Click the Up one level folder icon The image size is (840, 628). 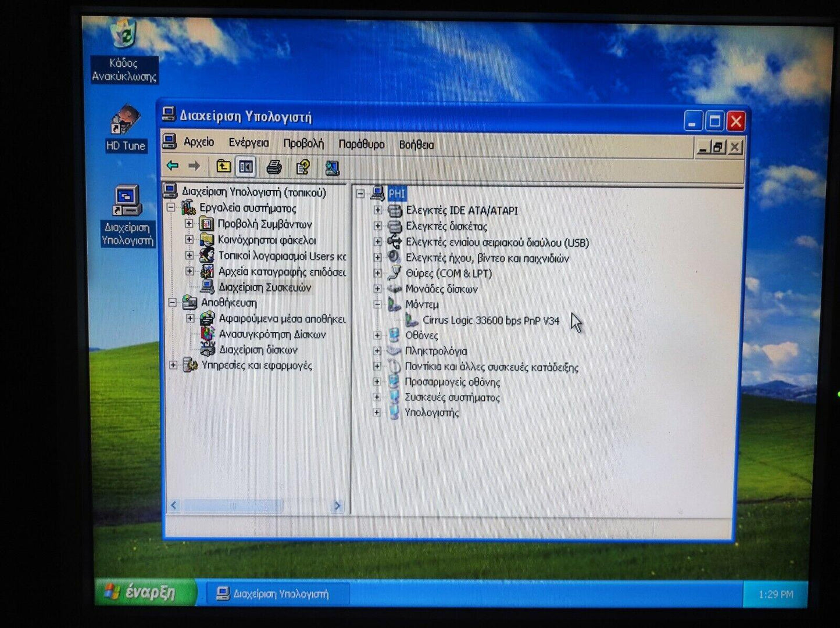[x=223, y=167]
